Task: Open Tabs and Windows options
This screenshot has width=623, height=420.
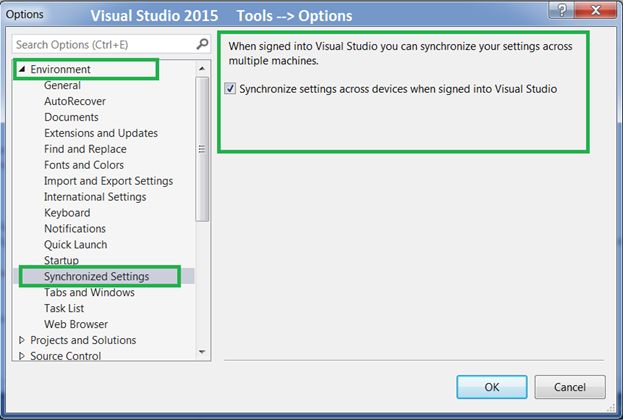Action: point(89,292)
